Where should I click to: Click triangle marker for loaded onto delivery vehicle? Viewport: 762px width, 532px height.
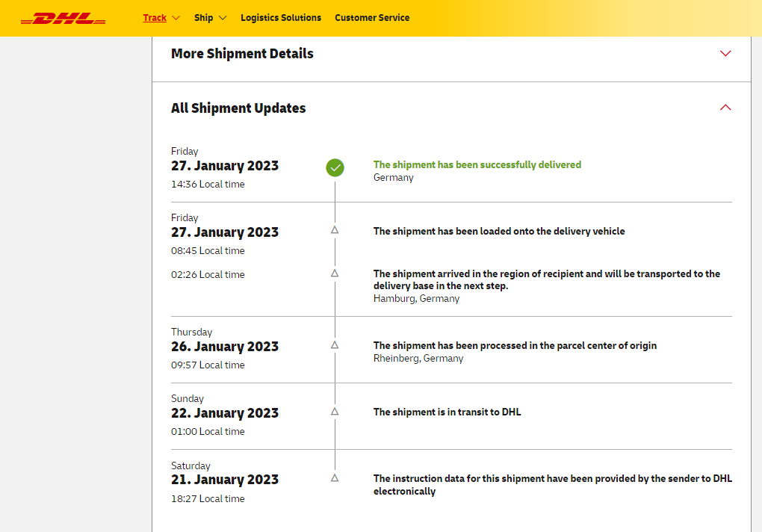[x=335, y=230]
